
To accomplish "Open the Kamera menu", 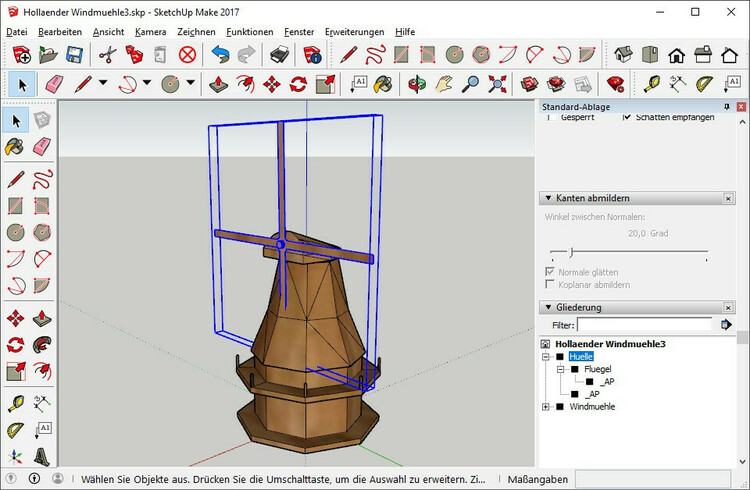I will [150, 31].
